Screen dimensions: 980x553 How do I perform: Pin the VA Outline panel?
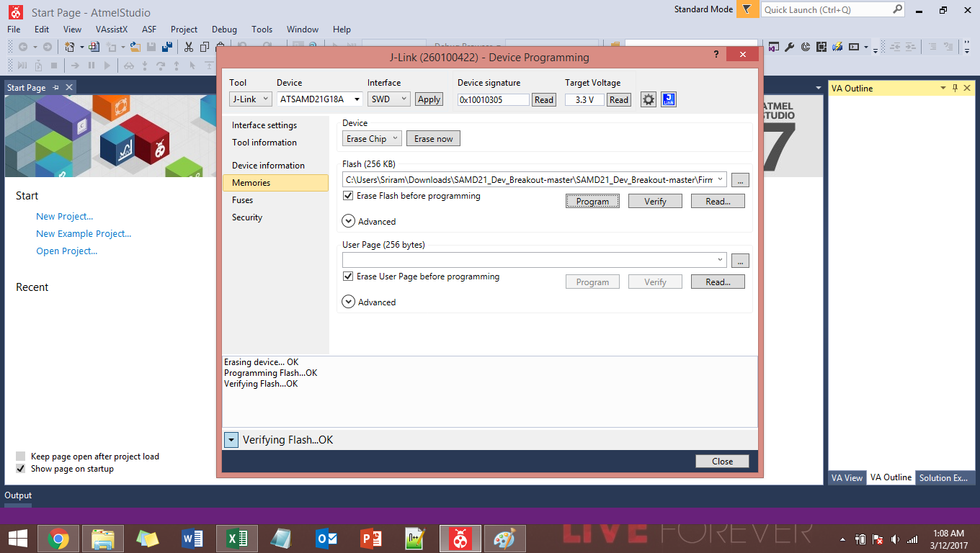pos(955,88)
